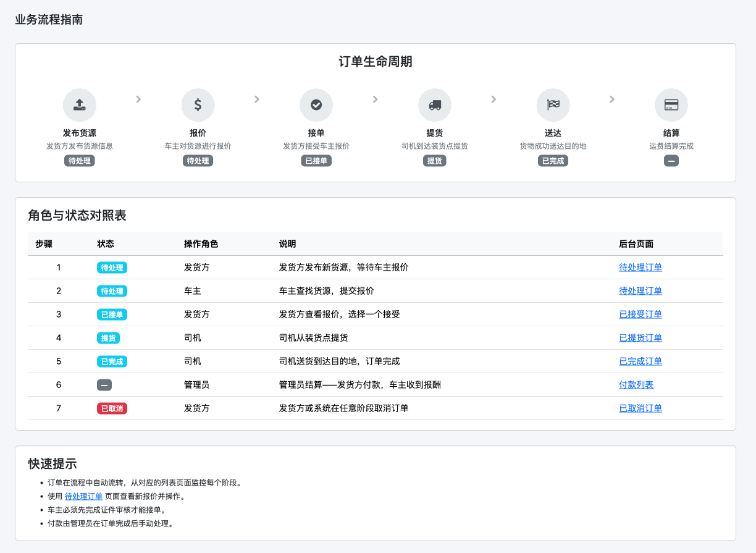Click tip 付款由管理员在订单完成后手动处理
Viewport: 756px width, 553px height.
point(111,523)
